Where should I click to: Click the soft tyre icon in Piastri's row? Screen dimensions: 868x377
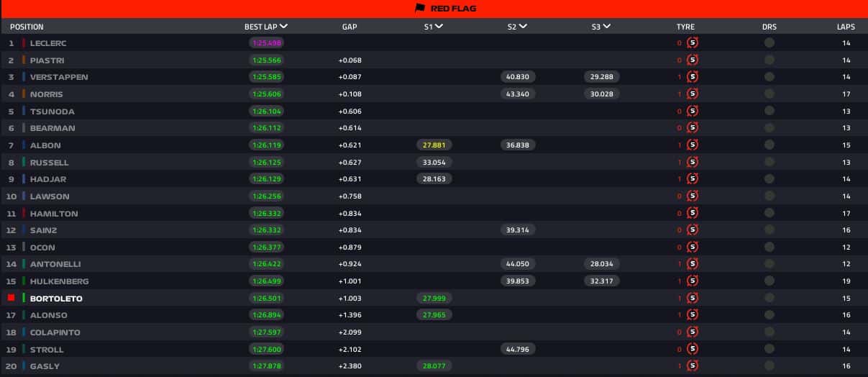693,60
